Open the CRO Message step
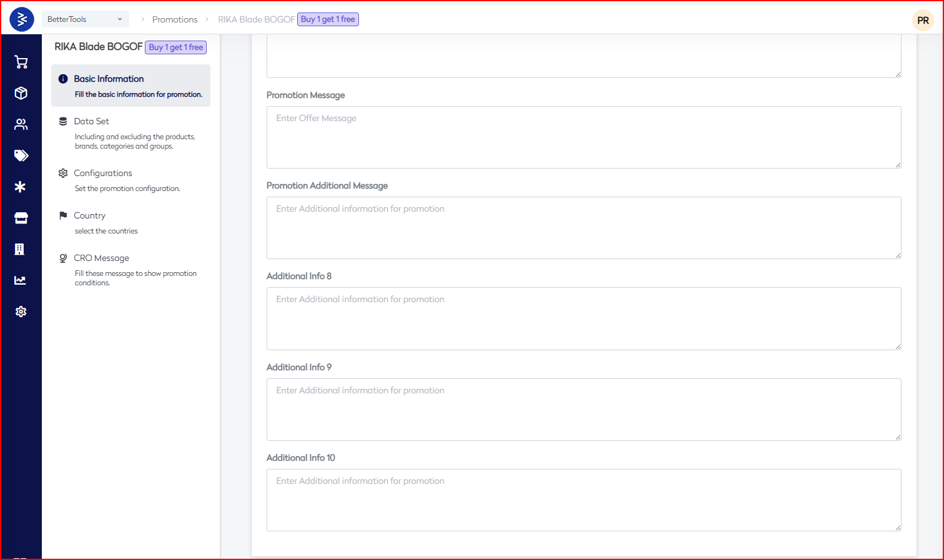 (x=101, y=258)
